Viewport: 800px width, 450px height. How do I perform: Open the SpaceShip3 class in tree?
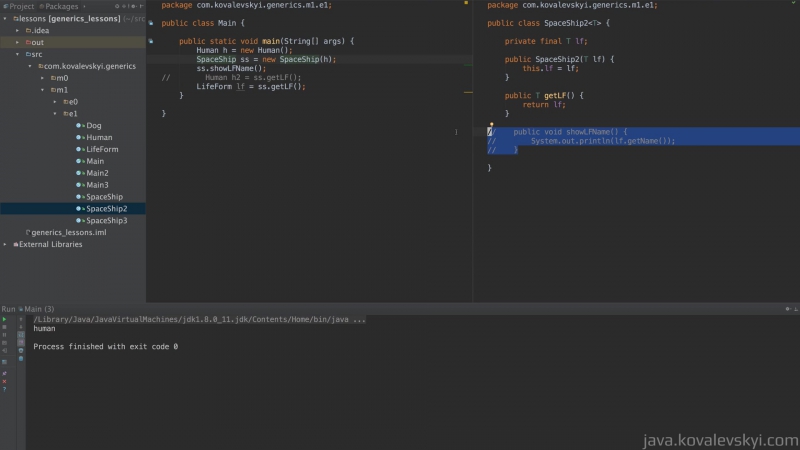106,220
